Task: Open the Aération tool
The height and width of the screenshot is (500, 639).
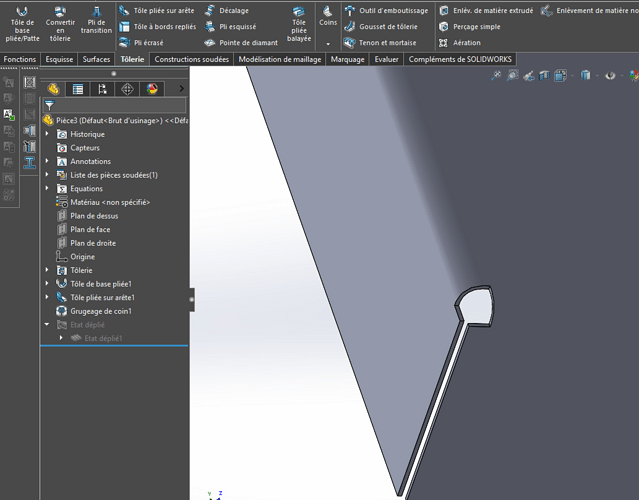Action: 462,43
